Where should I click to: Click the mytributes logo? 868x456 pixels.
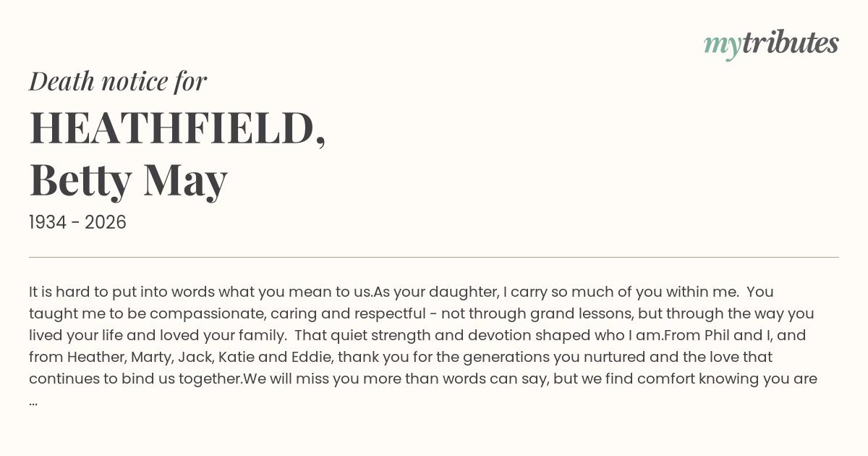[771, 44]
